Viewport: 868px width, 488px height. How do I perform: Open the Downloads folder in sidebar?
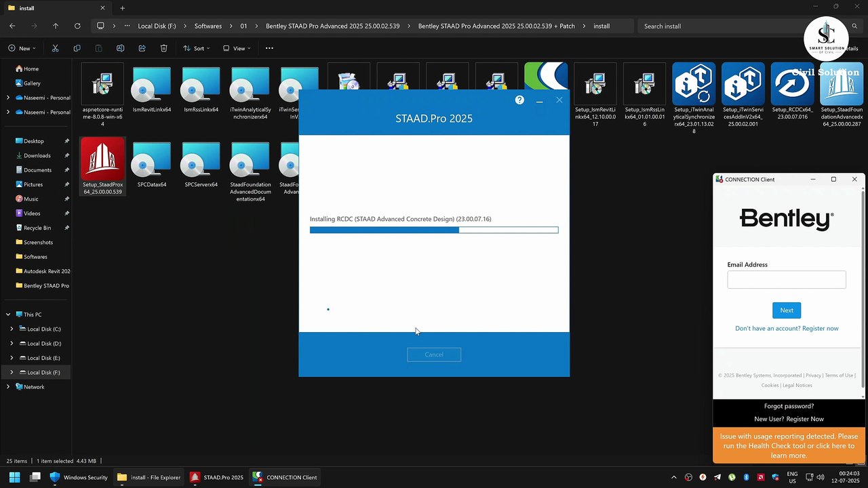coord(37,155)
